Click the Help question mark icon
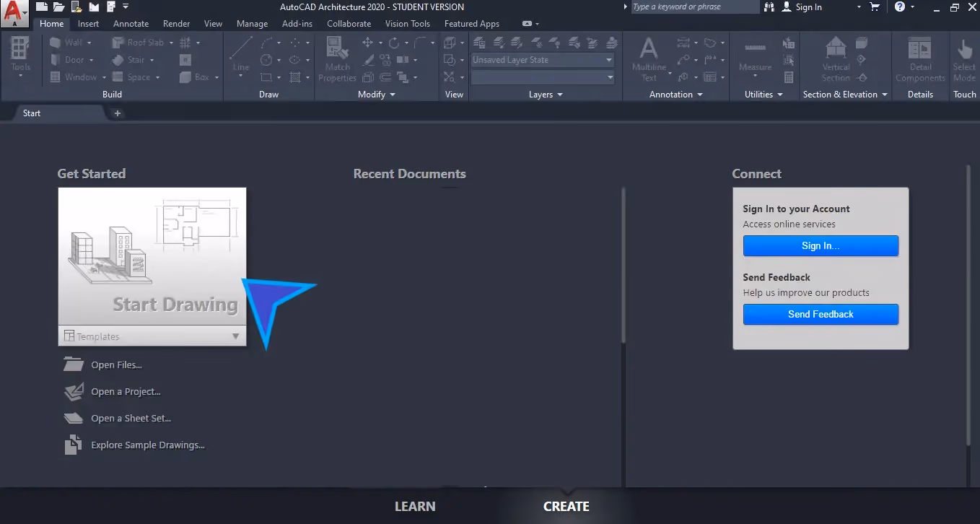This screenshot has height=524, width=980. (899, 7)
